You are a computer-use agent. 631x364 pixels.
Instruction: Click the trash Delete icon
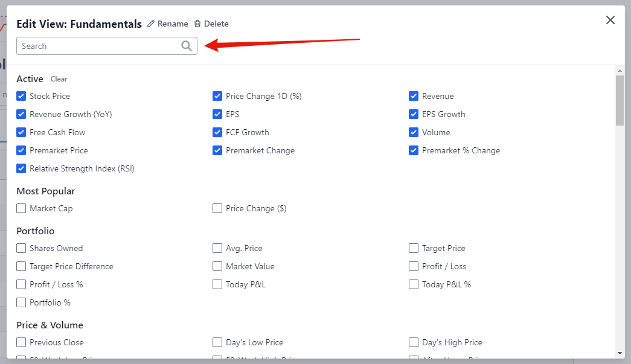[197, 24]
